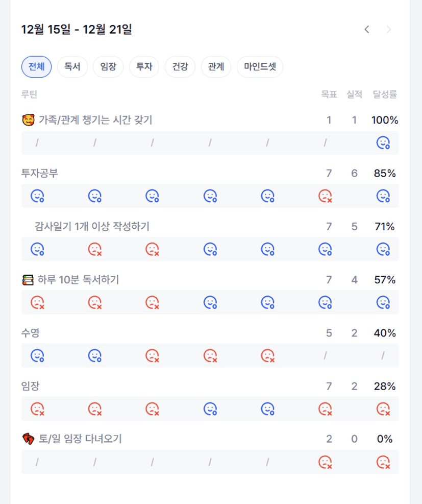Filter routines by 투자 category
Viewport: 422px width, 504px height.
tap(144, 67)
